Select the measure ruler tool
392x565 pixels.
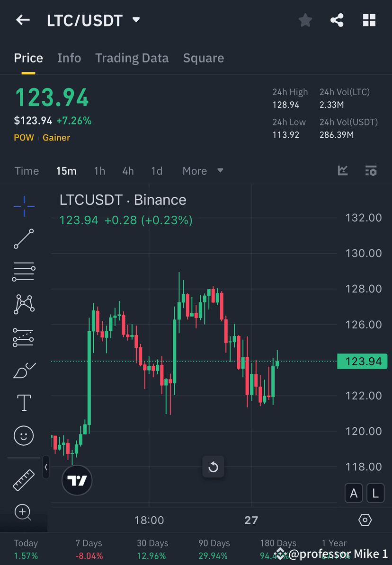(x=24, y=479)
